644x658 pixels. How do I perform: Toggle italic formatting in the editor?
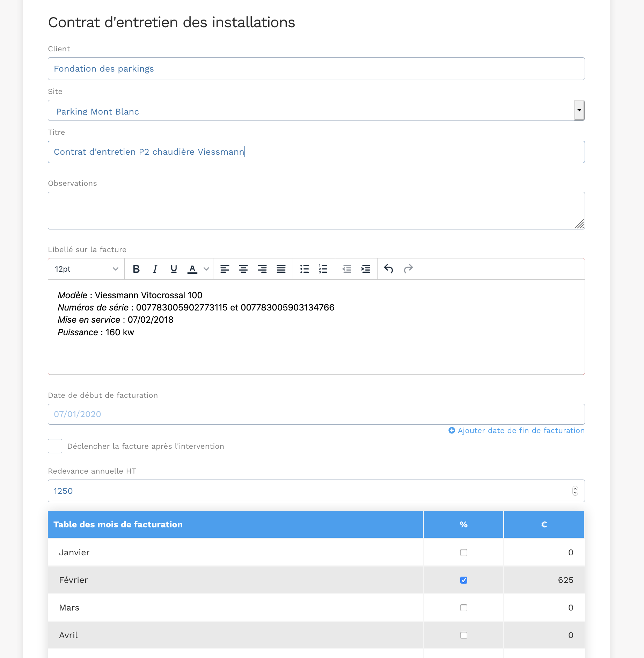[155, 269]
